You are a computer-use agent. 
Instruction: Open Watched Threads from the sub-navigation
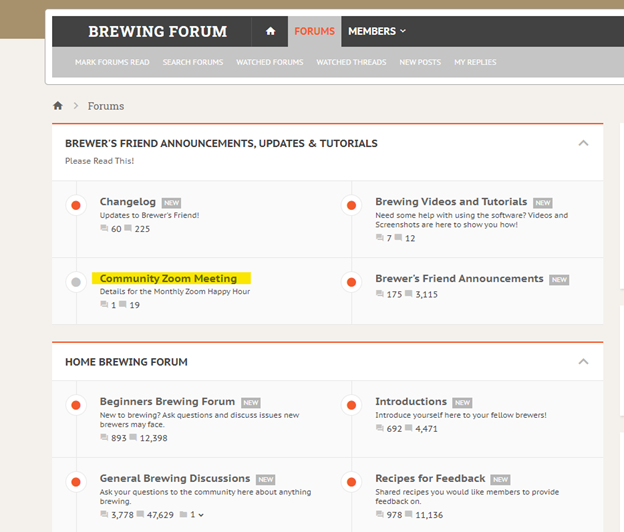pos(351,62)
